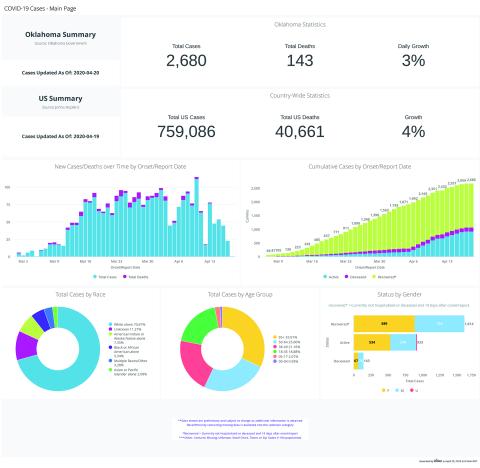Screen dimensions: 480x468
Task: Click the Total Cases by Race title
Action: tap(80, 294)
